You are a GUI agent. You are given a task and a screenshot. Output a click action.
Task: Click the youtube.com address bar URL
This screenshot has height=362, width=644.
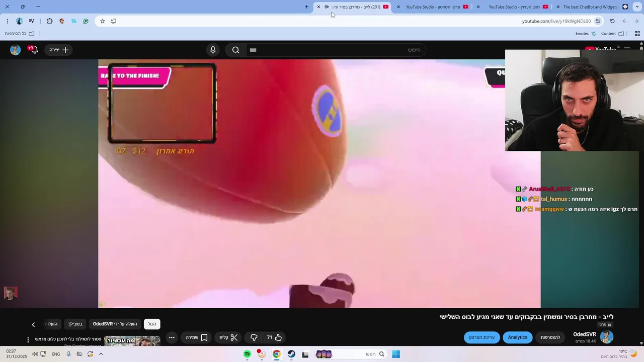pyautogui.click(x=556, y=21)
